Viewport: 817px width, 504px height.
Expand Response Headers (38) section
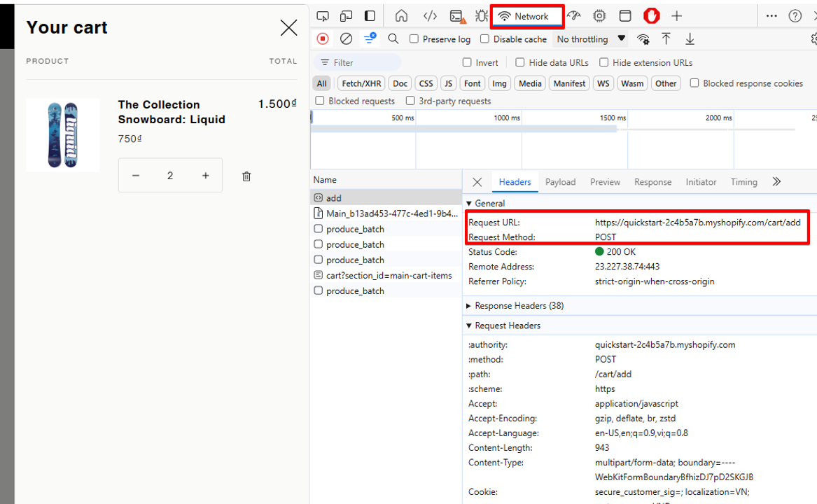click(x=469, y=306)
